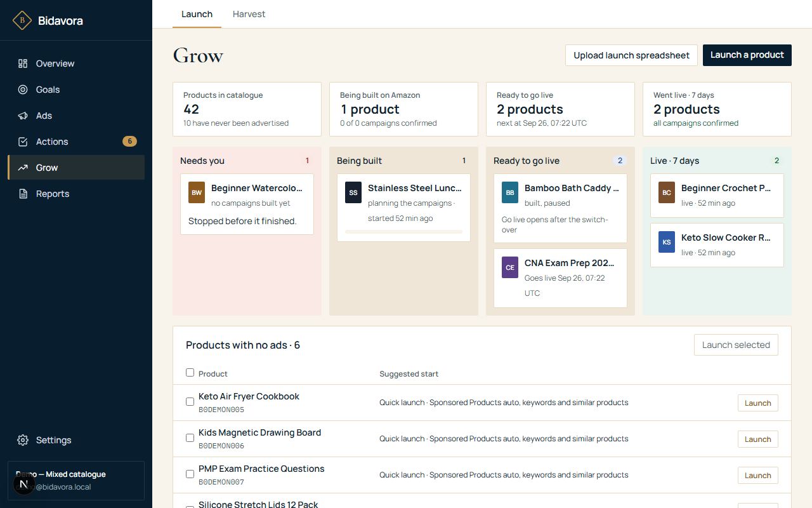Click the Launch a product button

point(747,55)
